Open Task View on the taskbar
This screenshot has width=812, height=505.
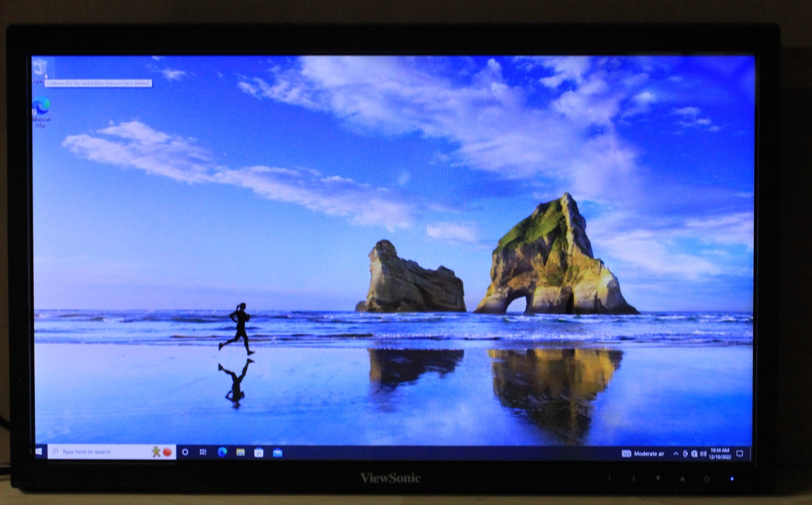[203, 452]
